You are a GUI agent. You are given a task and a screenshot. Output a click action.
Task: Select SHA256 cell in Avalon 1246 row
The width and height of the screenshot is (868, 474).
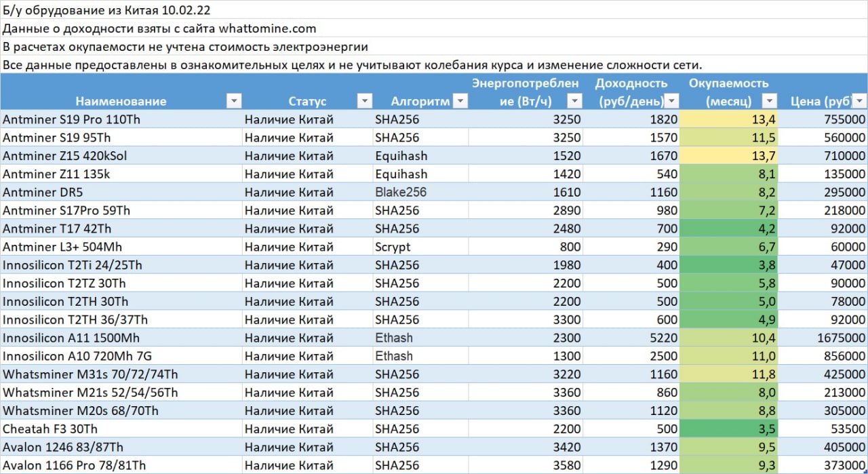coord(421,448)
